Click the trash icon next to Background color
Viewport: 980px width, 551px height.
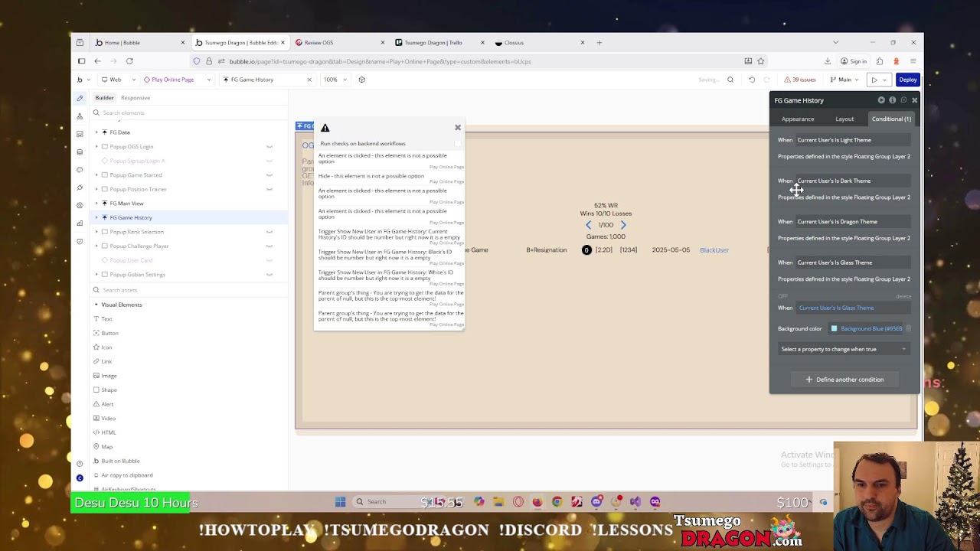(909, 328)
